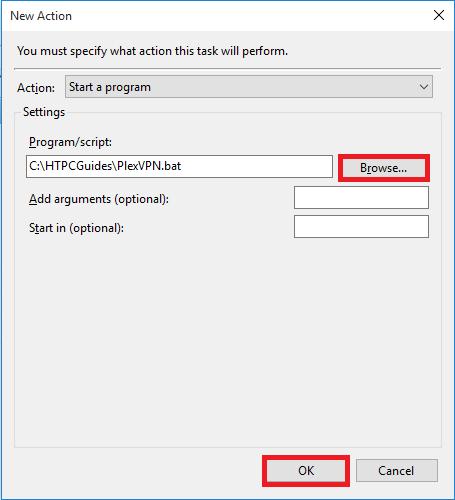Click the Browse... button

point(384,168)
